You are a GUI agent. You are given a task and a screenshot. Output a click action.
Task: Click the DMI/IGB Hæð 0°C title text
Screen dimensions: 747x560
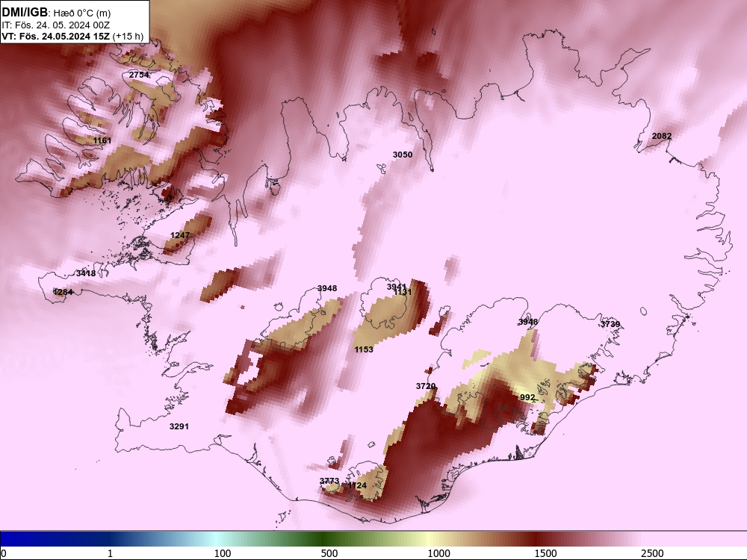click(x=56, y=13)
